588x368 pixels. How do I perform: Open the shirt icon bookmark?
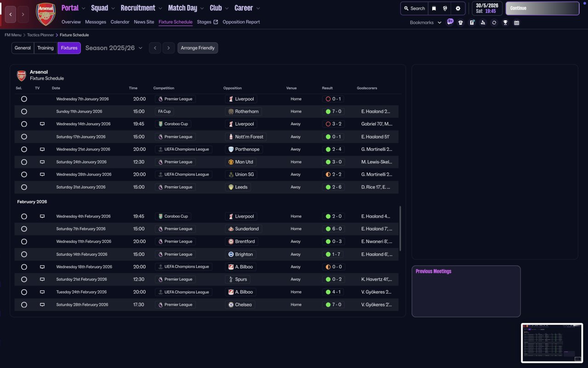pyautogui.click(x=461, y=23)
